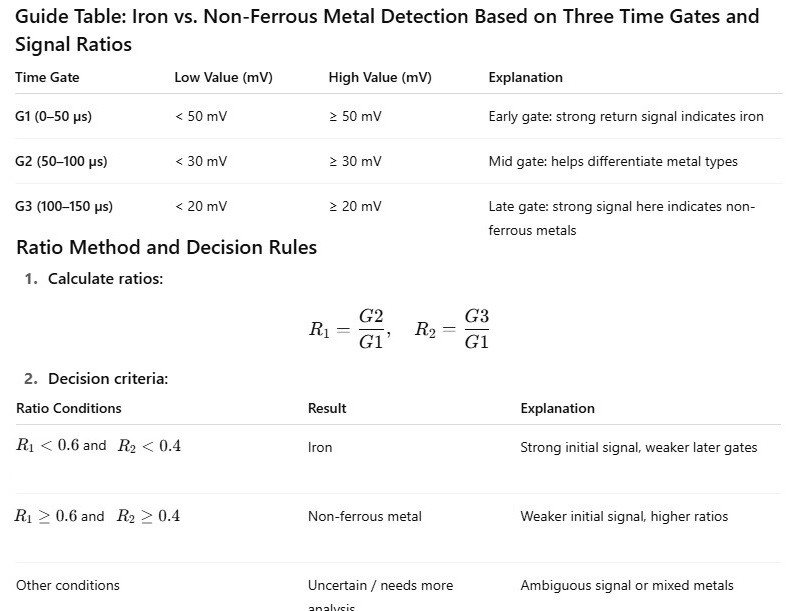The height and width of the screenshot is (611, 805).
Task: Select the Non-ferrous metal result cell
Action: (x=364, y=516)
